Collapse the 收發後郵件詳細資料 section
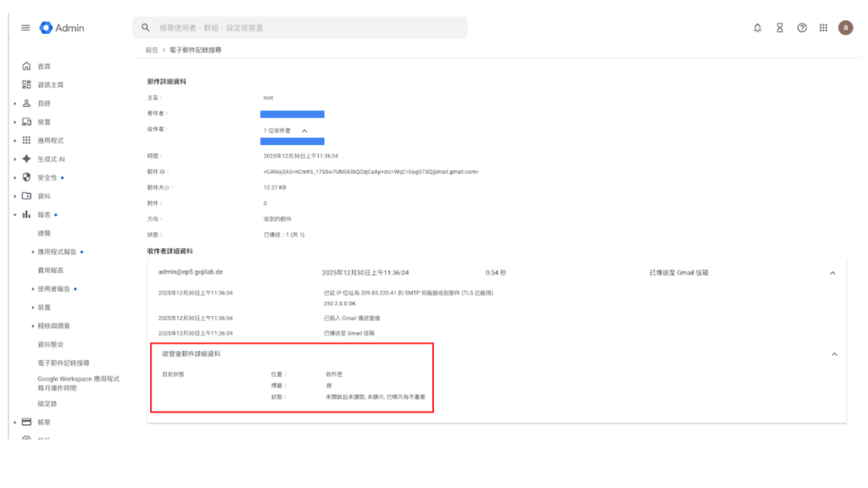The height and width of the screenshot is (488, 868). pos(834,354)
